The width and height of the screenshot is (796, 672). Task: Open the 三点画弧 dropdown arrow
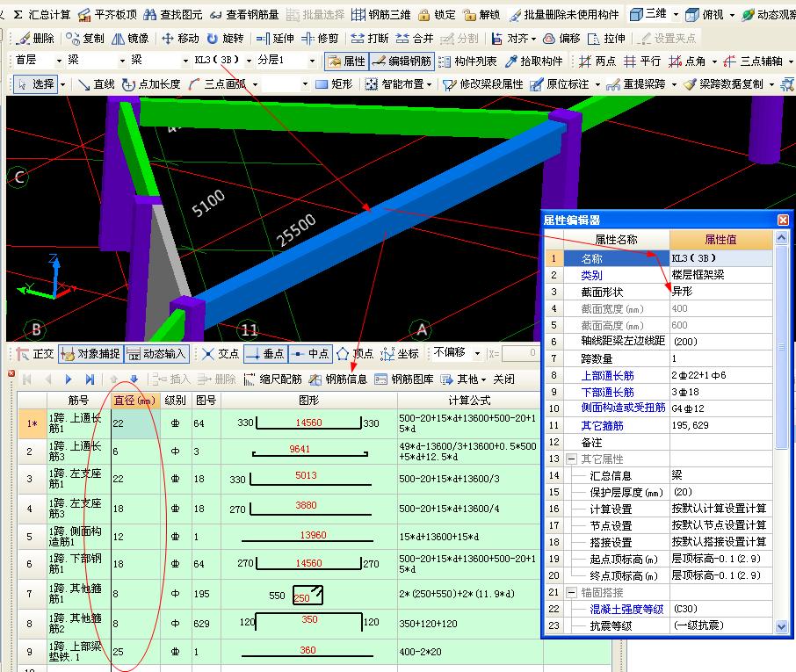tap(255, 84)
